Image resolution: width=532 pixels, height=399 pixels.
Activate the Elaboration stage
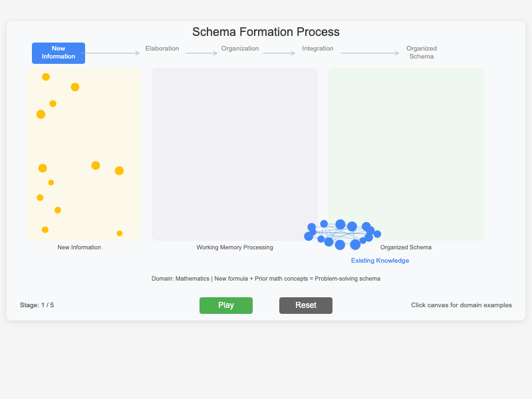tap(161, 48)
